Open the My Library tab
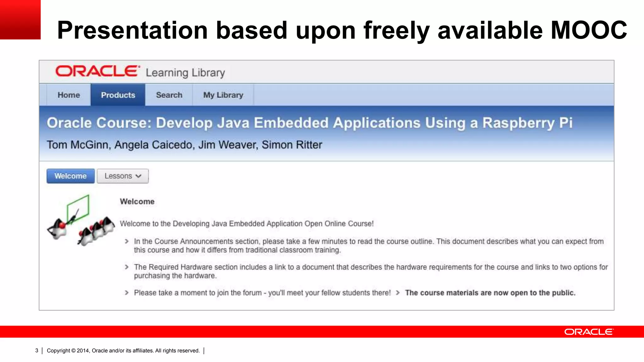The width and height of the screenshot is (644, 362). click(223, 95)
